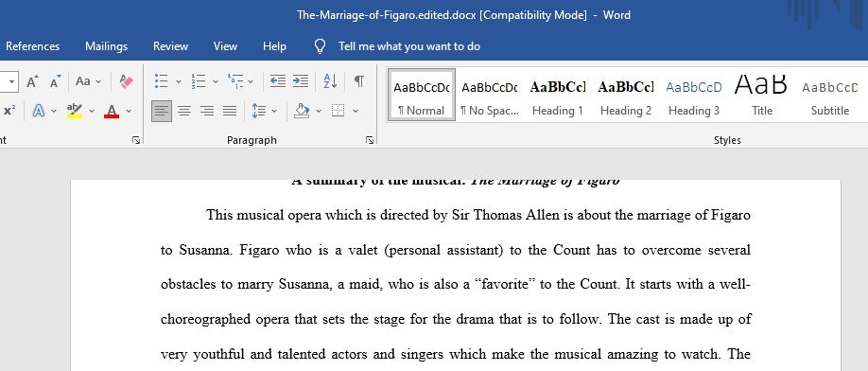Click the Increase Indent icon
This screenshot has height=371, width=868.
(x=301, y=81)
